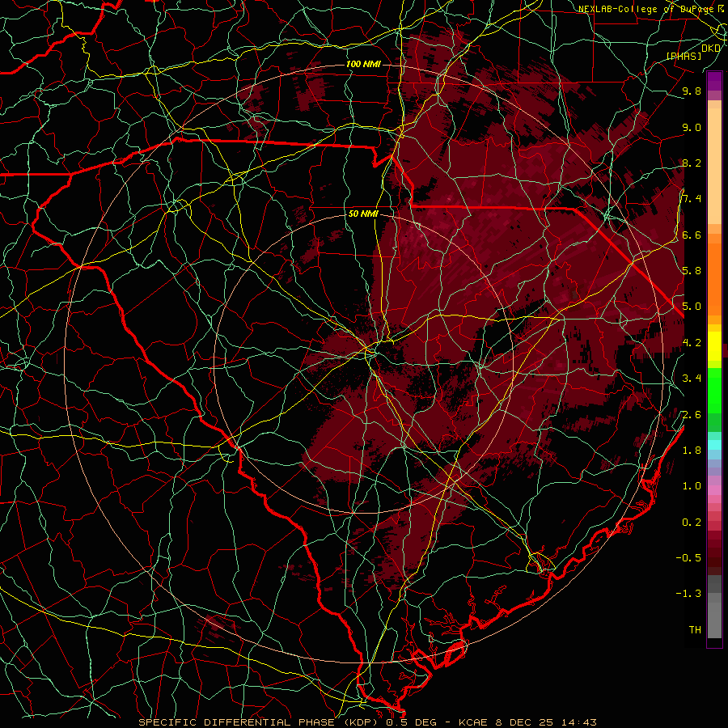Click the 100 NMI range ring label
The width and height of the screenshot is (728, 728).
[363, 64]
